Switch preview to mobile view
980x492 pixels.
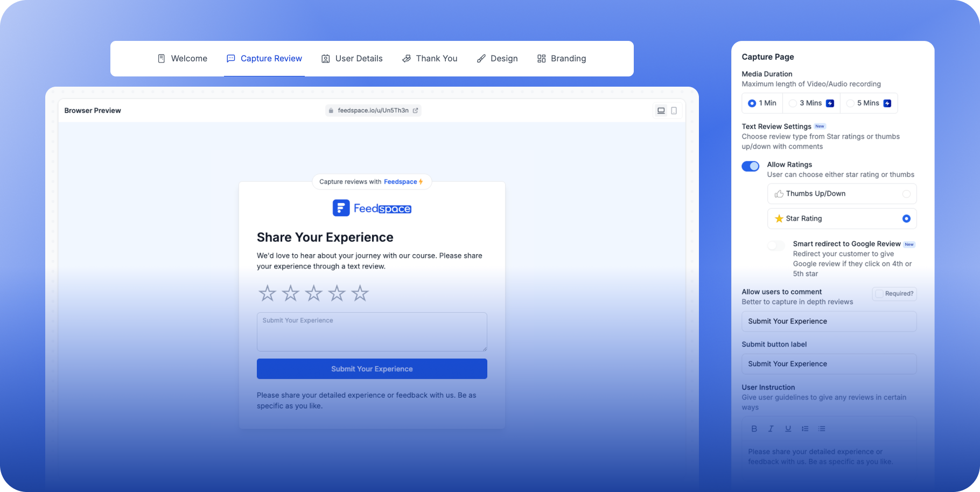[x=674, y=111]
